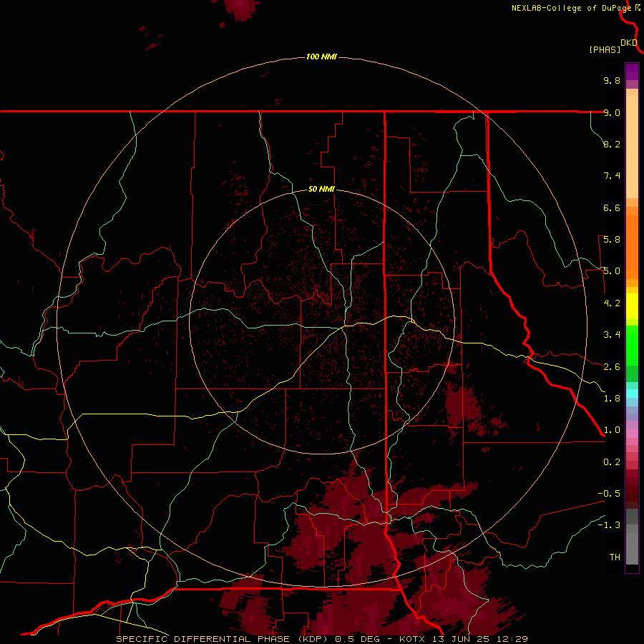Screen dimensions: 644x644
Task: Pick the bright yellow segment beside 4.2
Action: [632, 306]
